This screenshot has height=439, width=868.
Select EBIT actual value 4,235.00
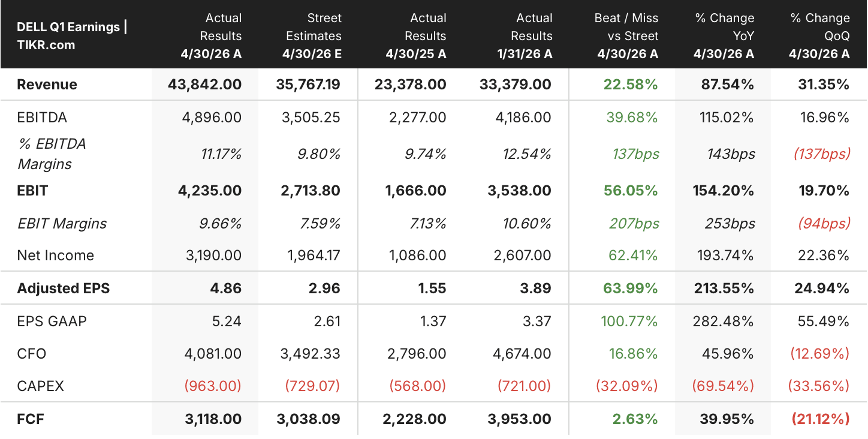210,191
